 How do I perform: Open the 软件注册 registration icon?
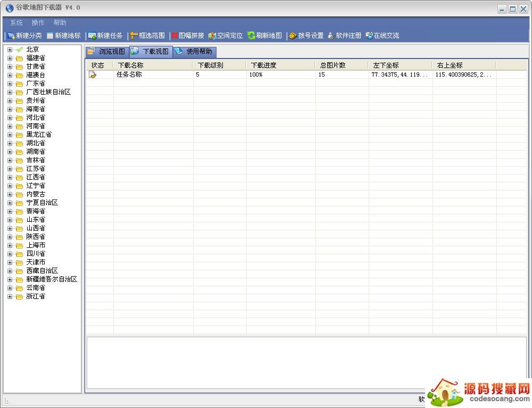[x=331, y=36]
